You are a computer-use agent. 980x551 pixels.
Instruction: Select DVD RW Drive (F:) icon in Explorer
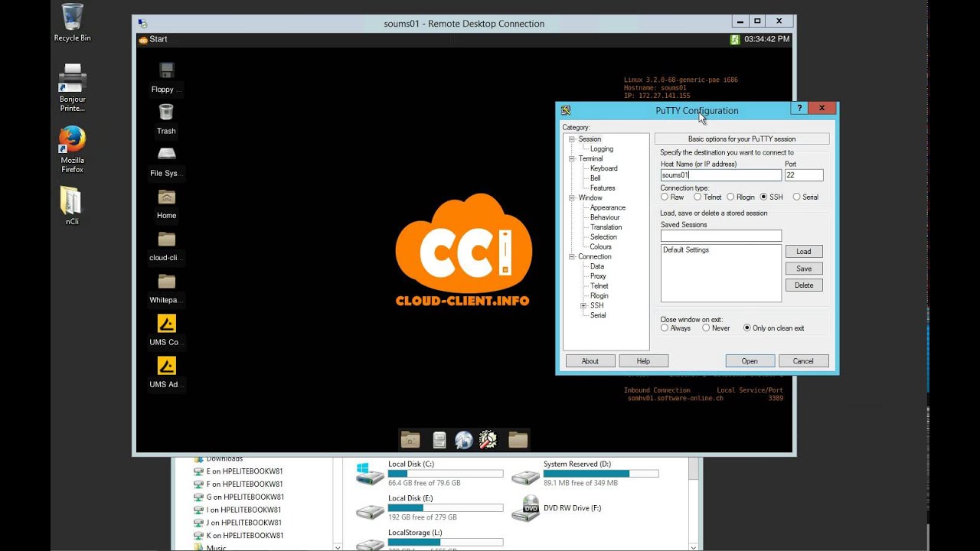point(526,508)
